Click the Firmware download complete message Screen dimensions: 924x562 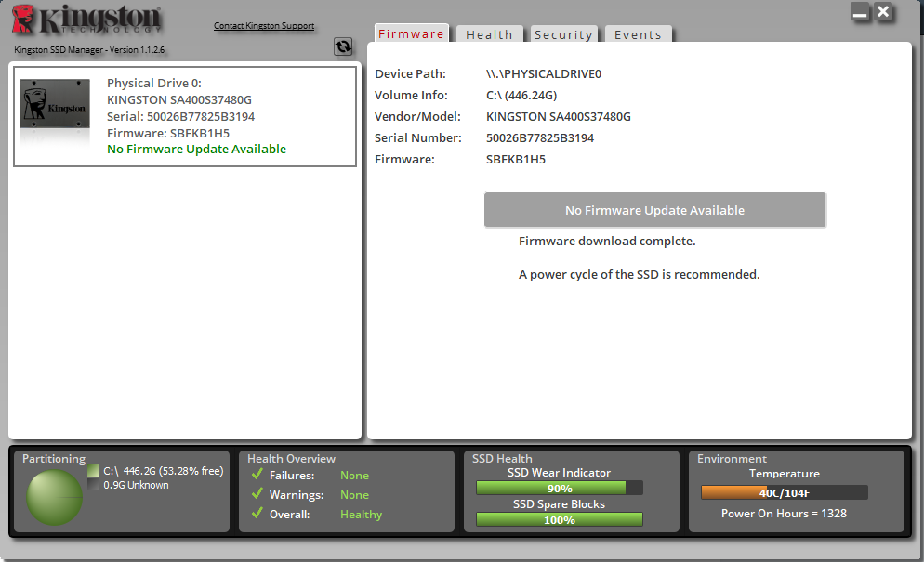coord(607,241)
